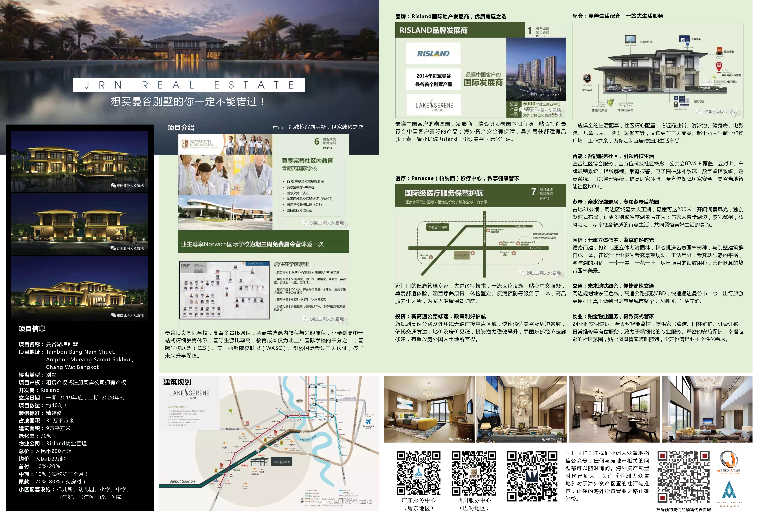
Task: Click the 广东服务中心 QR code
Action: (419, 473)
